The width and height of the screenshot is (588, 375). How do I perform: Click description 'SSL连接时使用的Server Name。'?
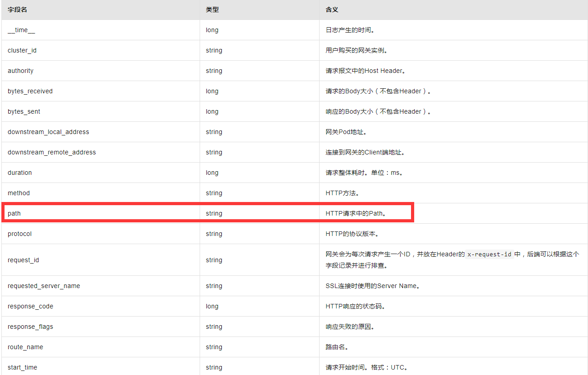(373, 286)
